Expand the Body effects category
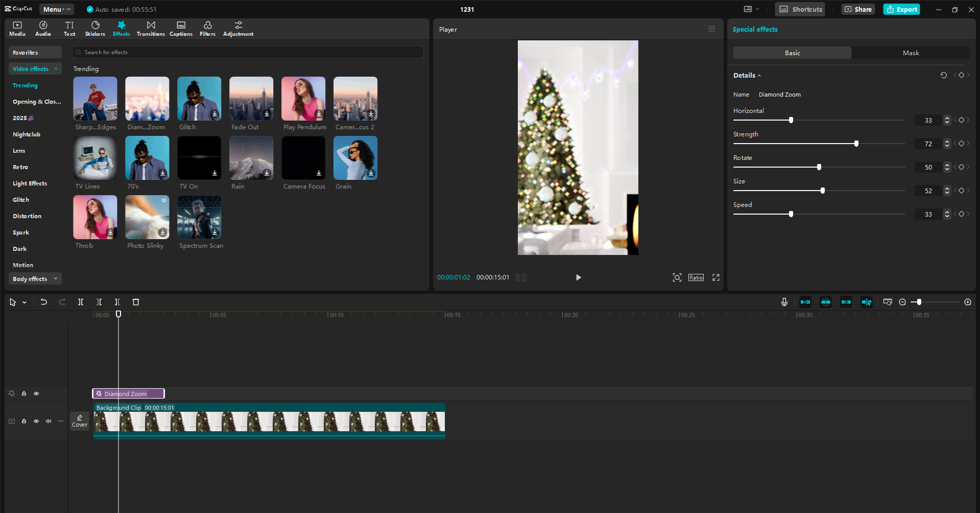 coord(35,278)
